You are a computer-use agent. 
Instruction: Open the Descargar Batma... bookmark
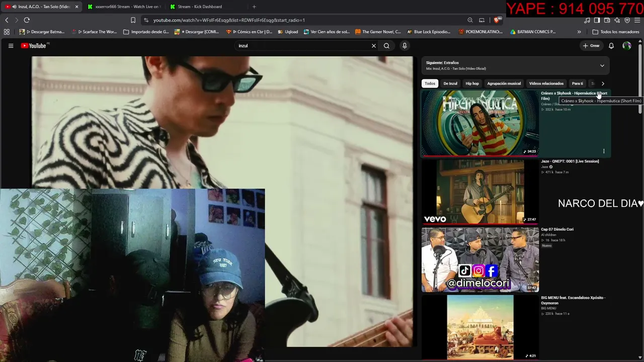tap(42, 32)
